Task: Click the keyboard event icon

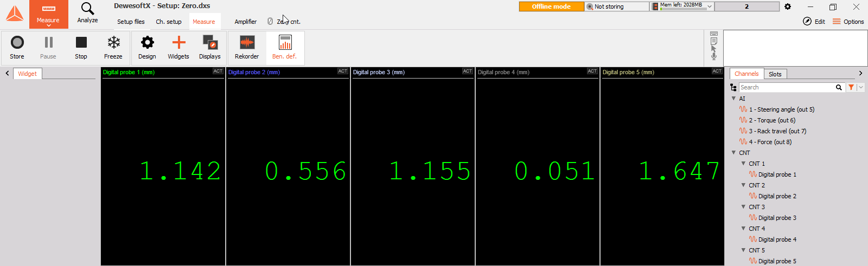Action: (x=714, y=34)
